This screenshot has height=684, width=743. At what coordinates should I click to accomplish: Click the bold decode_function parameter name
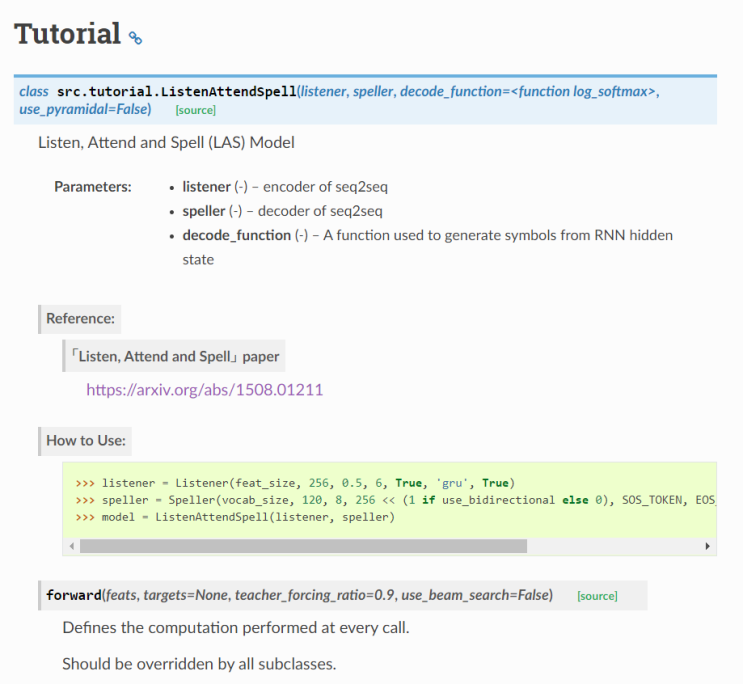[236, 235]
